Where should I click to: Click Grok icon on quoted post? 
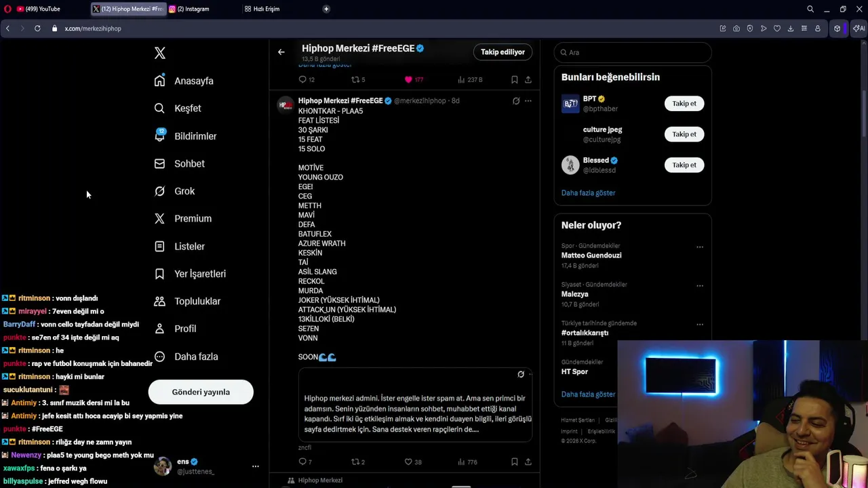point(521,374)
